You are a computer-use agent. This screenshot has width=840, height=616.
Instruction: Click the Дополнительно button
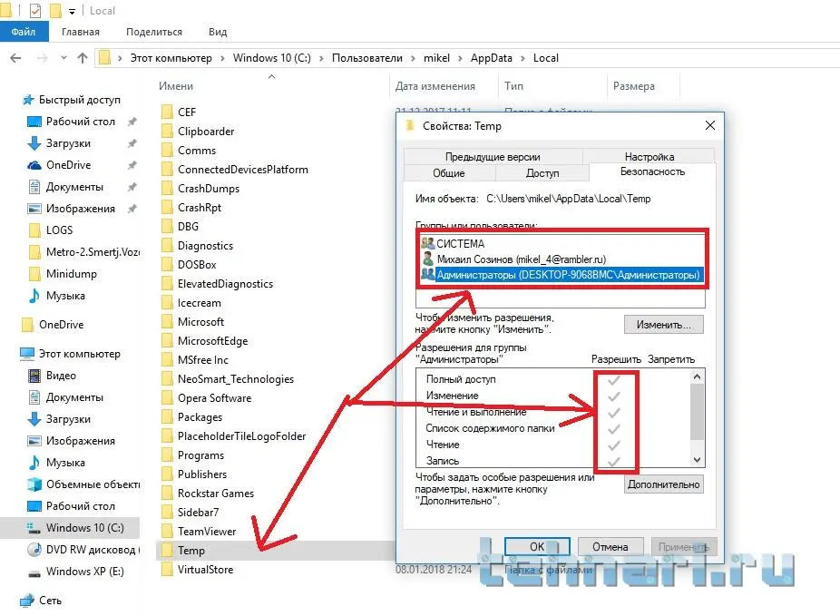pos(663,484)
